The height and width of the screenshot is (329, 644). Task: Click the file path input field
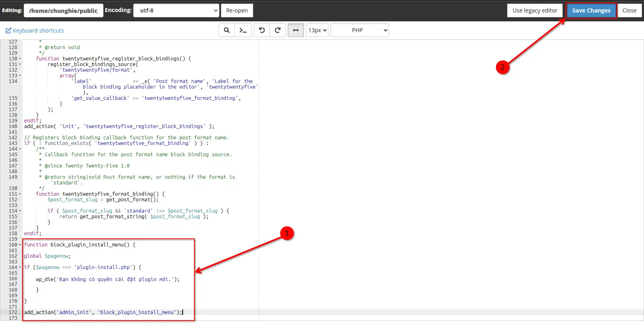[64, 10]
